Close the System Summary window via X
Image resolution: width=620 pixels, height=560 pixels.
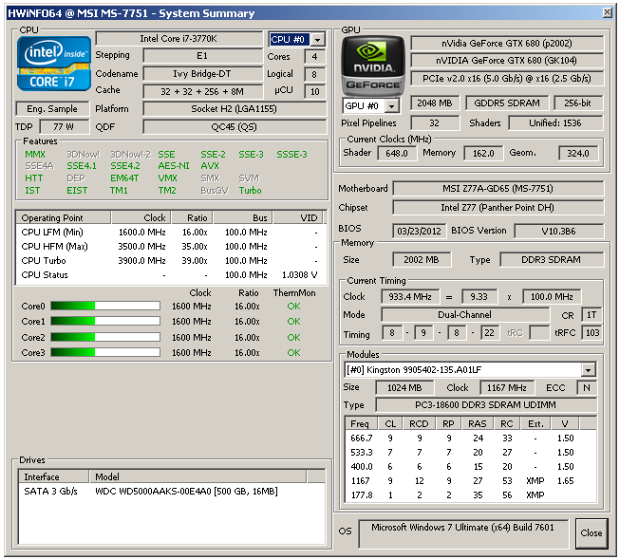(607, 13)
